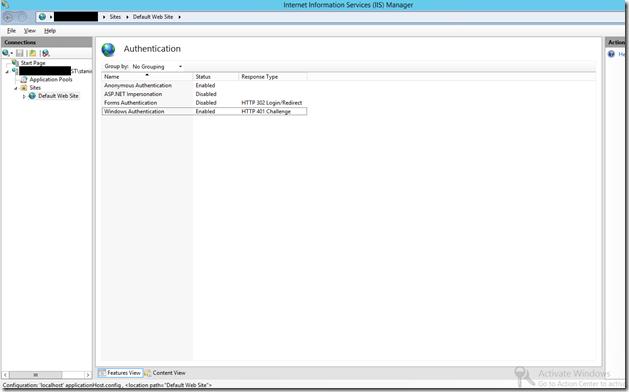
Task: Click the Features View tab icon
Action: coord(102,373)
